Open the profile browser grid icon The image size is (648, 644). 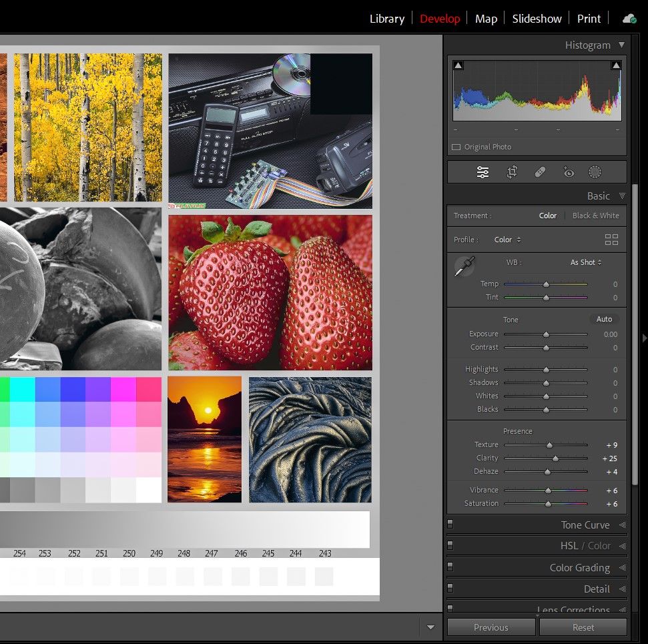[611, 240]
